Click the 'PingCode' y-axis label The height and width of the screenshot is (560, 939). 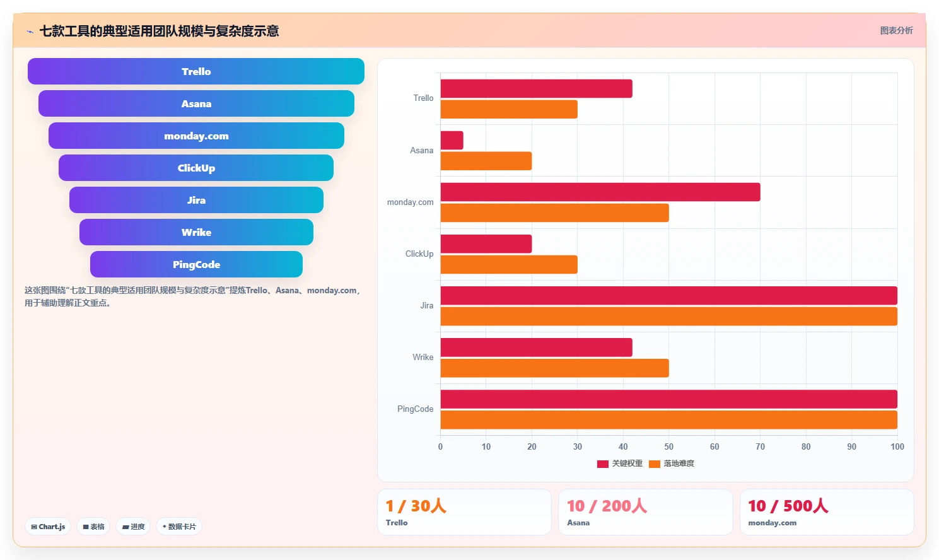coord(415,409)
